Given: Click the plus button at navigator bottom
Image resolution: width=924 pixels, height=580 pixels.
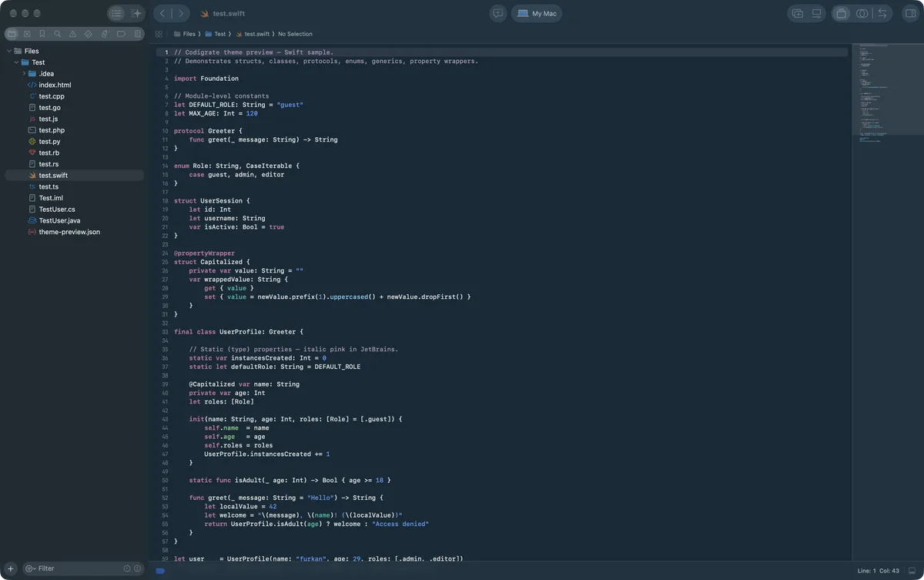Looking at the screenshot, I should (11, 568).
